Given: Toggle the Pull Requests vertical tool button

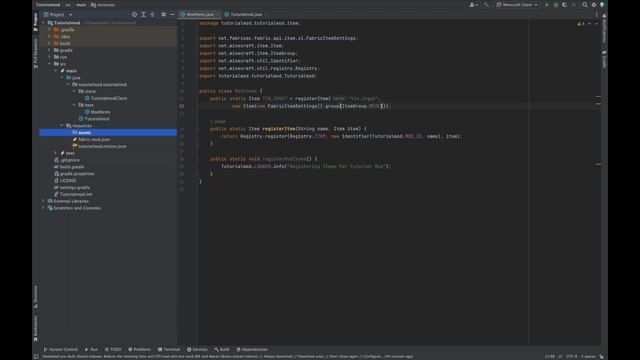Looking at the screenshot, I should [x=36, y=54].
